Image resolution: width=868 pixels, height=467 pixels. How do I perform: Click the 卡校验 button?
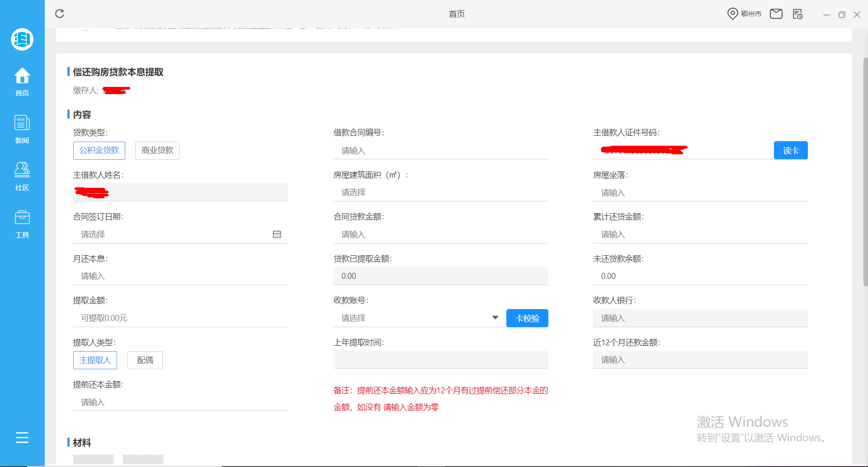(527, 318)
